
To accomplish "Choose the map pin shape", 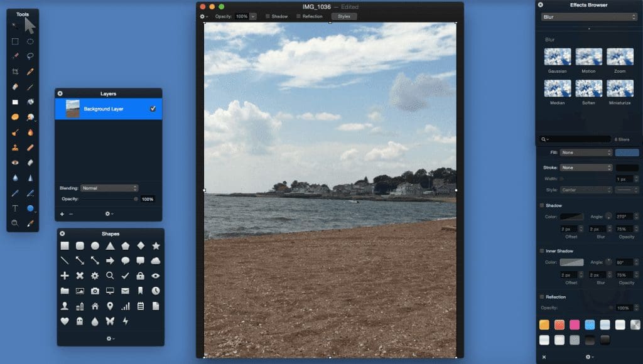I will point(110,306).
